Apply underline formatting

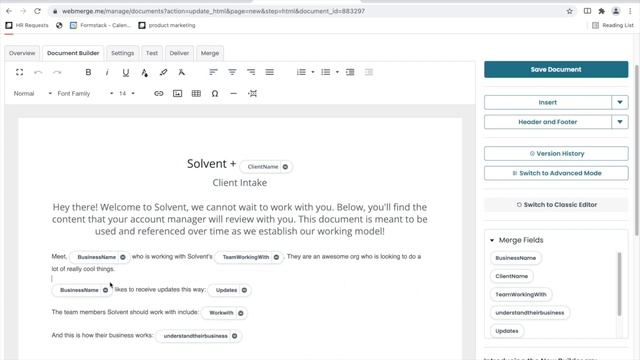click(x=126, y=73)
